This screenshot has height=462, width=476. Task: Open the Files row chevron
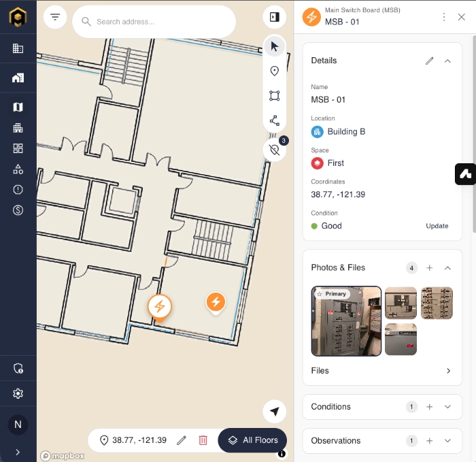click(448, 371)
